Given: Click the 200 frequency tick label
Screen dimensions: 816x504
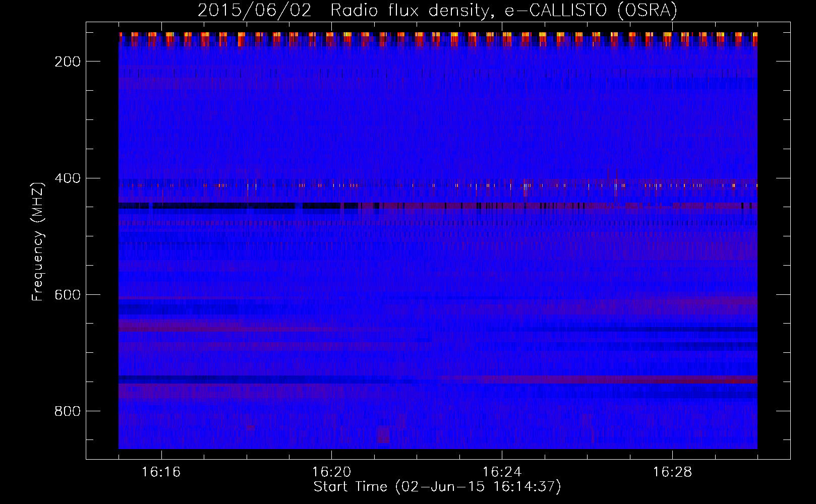Looking at the screenshot, I should point(68,61).
